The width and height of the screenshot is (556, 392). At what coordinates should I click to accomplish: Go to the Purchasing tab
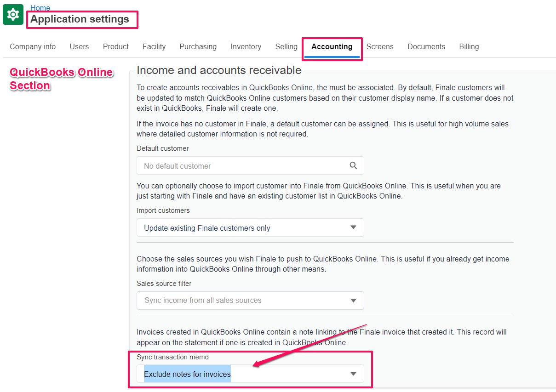tap(198, 46)
